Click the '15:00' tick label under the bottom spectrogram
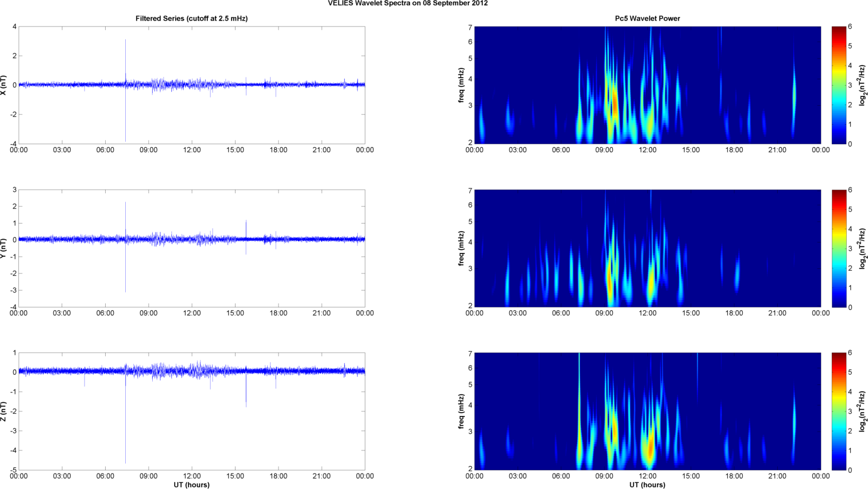 pyautogui.click(x=691, y=476)
